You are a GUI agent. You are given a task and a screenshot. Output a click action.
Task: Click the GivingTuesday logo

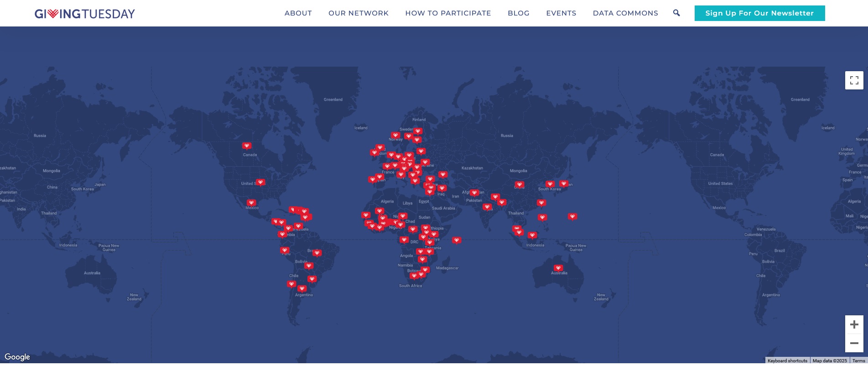pos(85,14)
